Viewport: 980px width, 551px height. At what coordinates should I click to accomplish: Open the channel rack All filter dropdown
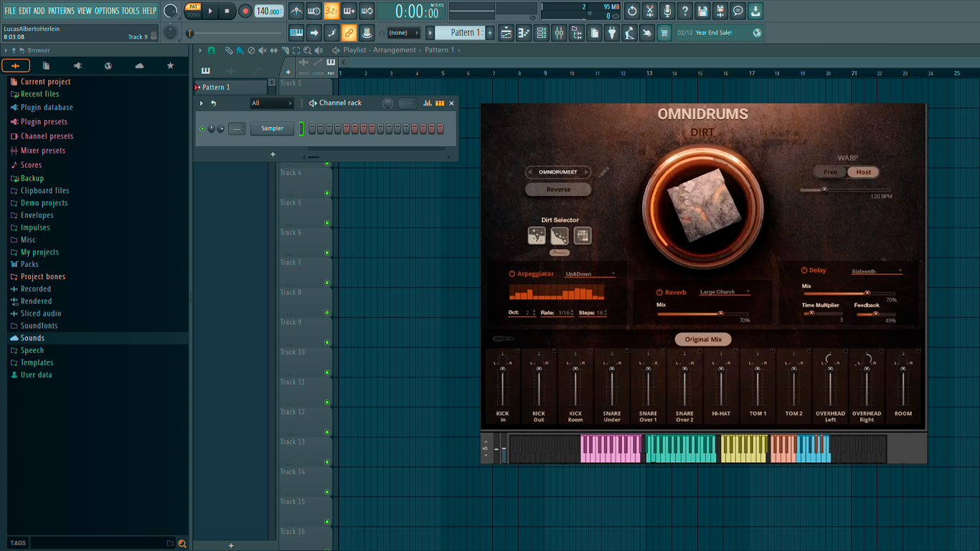(x=271, y=103)
